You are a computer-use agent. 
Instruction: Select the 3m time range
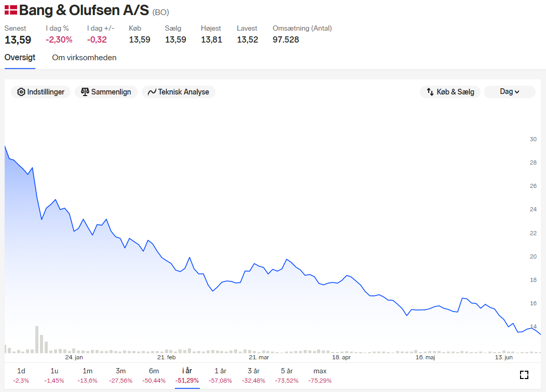click(120, 375)
